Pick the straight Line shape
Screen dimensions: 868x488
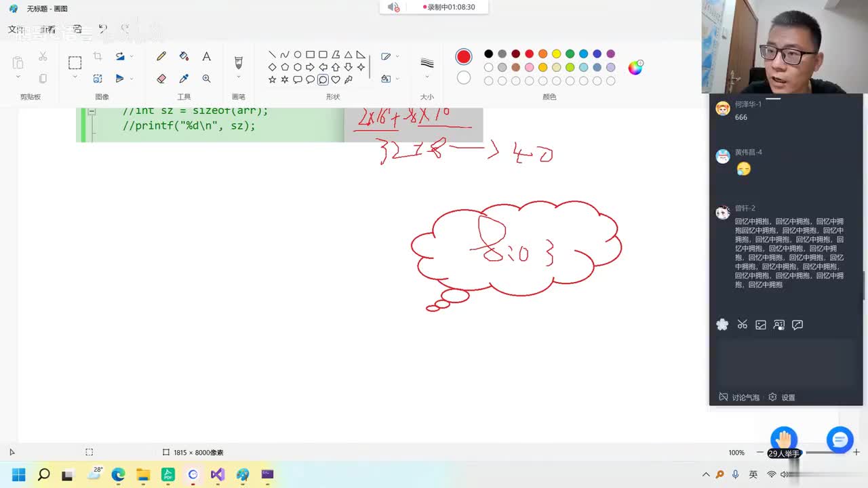tap(272, 55)
